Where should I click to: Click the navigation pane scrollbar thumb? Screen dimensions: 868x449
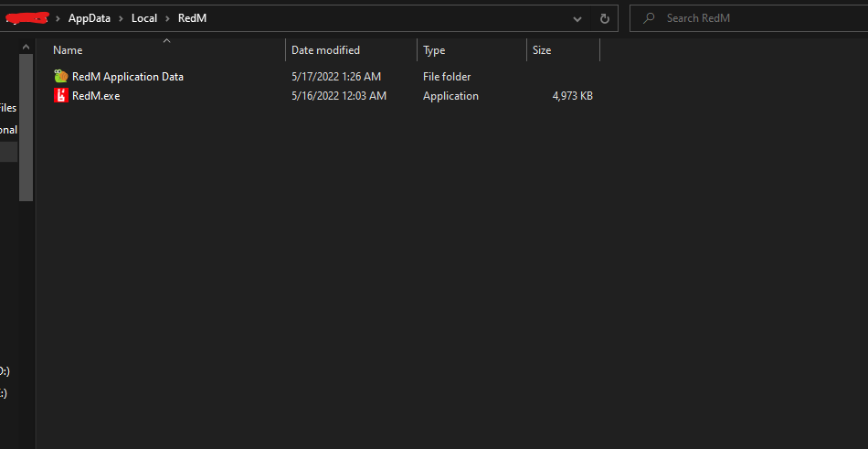(x=26, y=127)
